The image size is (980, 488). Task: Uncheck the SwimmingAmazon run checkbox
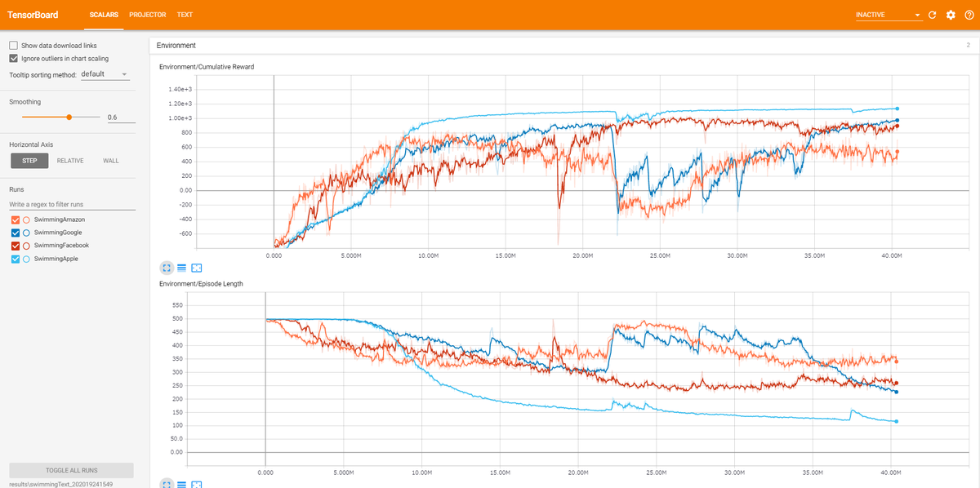click(14, 220)
